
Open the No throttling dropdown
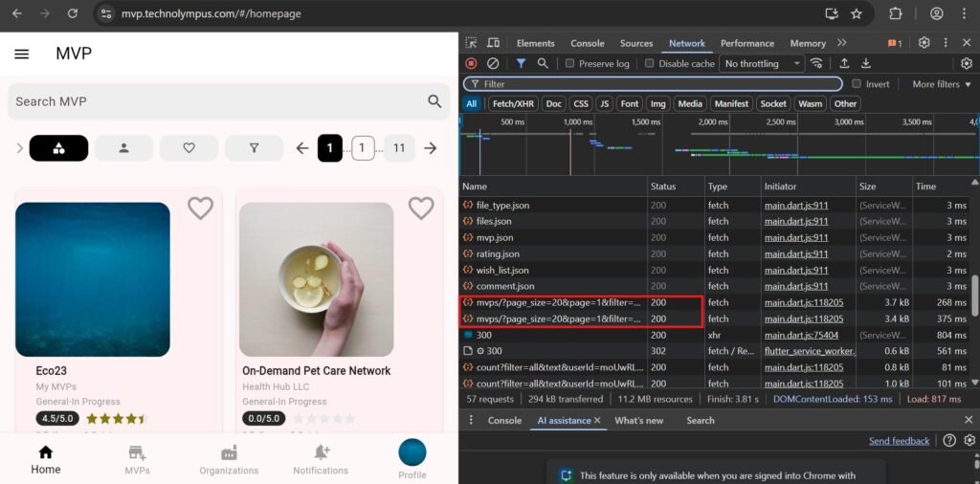tap(762, 63)
